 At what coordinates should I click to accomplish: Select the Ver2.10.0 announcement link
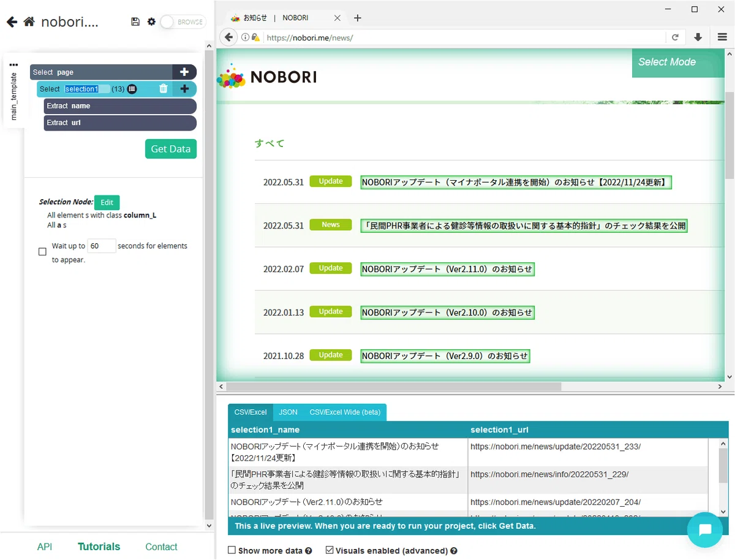447,312
